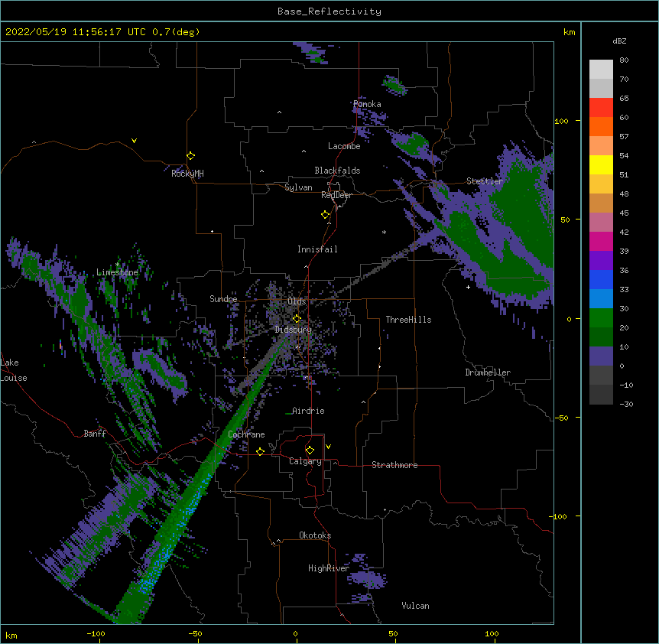Click the Drumheller city label
Screen dimensions: 659x644
[x=488, y=372]
